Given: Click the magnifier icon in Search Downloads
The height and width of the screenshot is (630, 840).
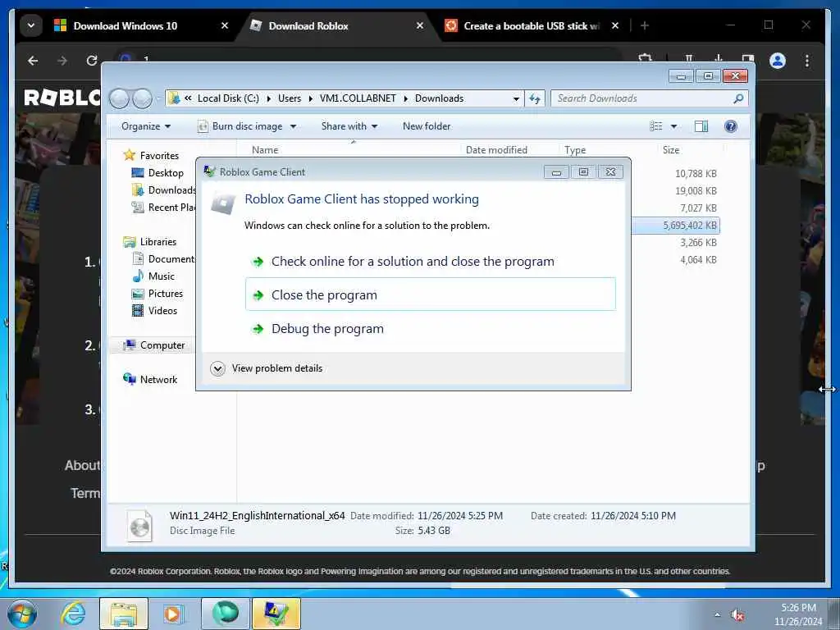Looking at the screenshot, I should point(739,98).
